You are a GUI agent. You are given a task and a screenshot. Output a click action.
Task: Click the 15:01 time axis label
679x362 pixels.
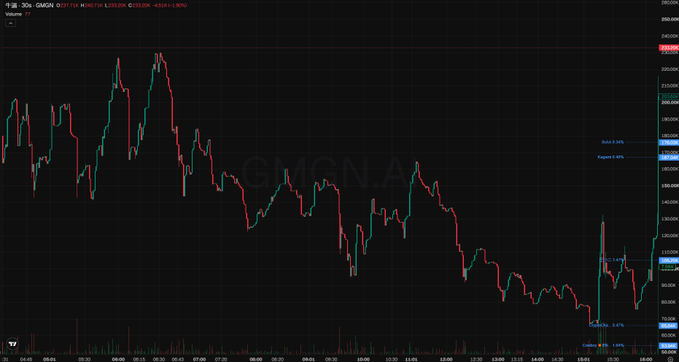[583, 359]
